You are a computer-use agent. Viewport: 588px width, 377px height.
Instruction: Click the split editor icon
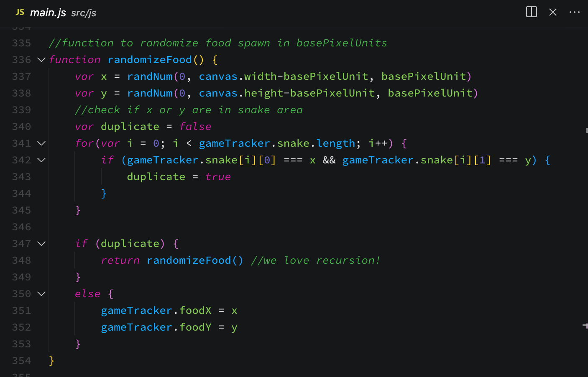[x=531, y=12]
